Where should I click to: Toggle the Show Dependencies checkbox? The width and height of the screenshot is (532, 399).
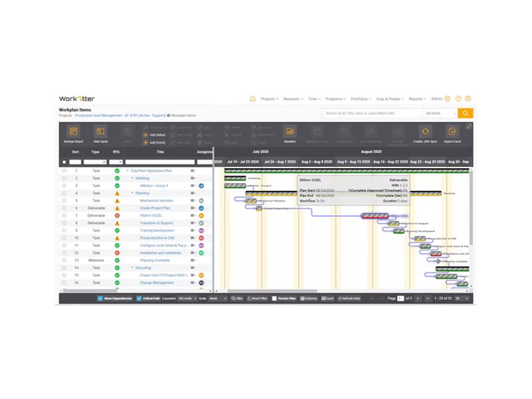click(99, 299)
